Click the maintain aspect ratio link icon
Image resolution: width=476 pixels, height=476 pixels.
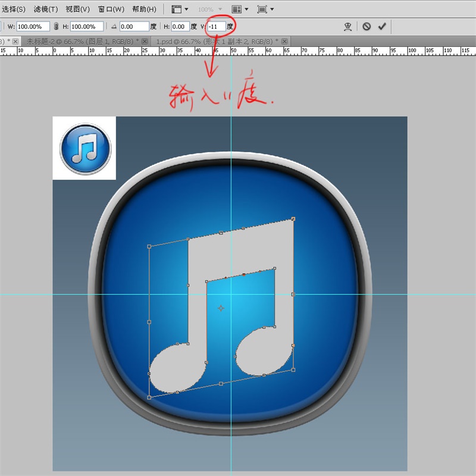56,26
